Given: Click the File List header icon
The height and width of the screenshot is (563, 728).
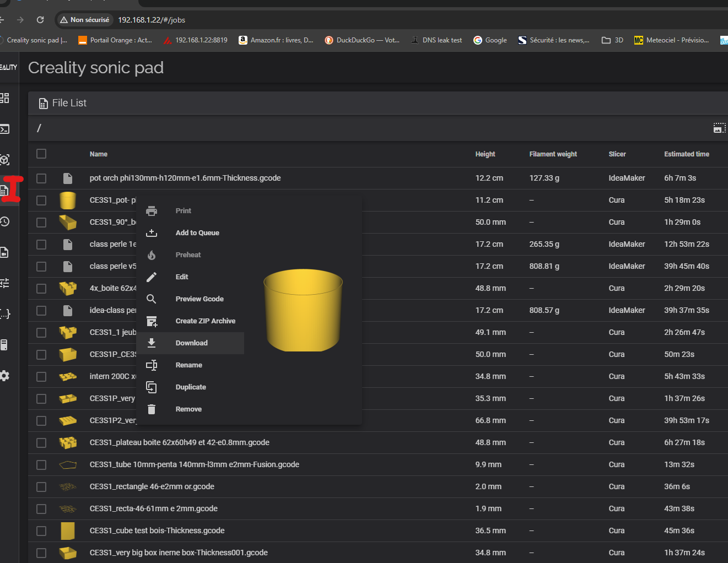Looking at the screenshot, I should coord(44,103).
